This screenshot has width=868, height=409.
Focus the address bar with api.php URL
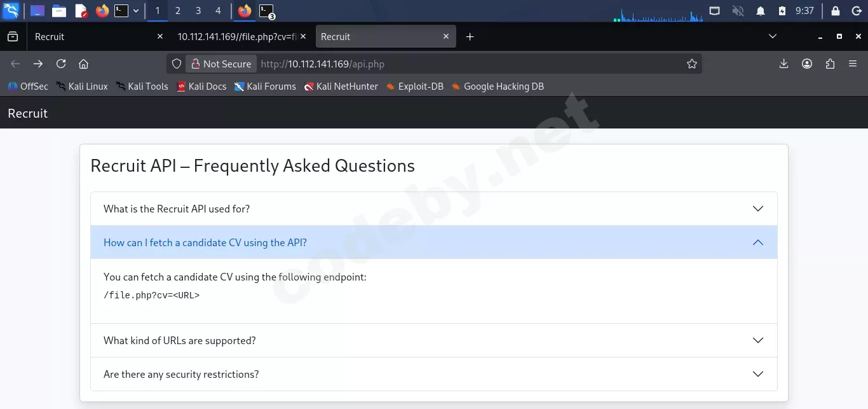470,64
